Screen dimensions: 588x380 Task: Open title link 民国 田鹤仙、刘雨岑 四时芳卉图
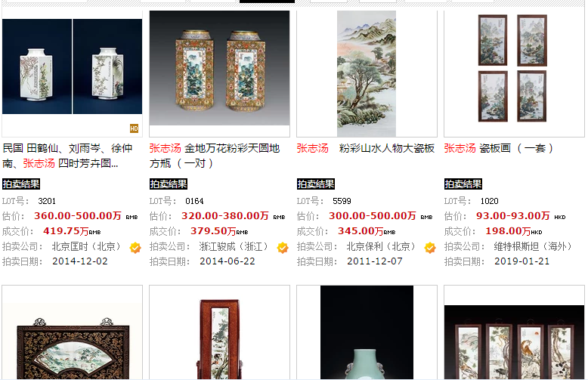pyautogui.click(x=67, y=156)
